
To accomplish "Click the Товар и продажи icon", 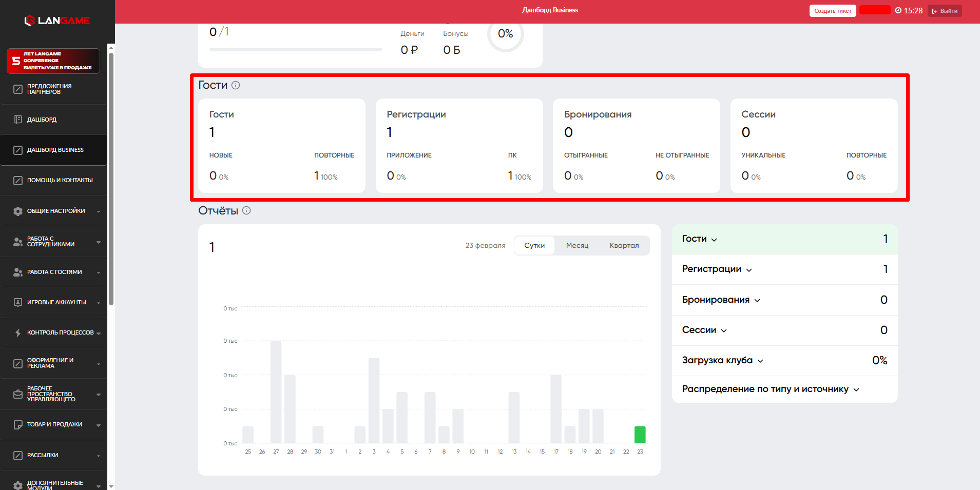I will click(18, 424).
